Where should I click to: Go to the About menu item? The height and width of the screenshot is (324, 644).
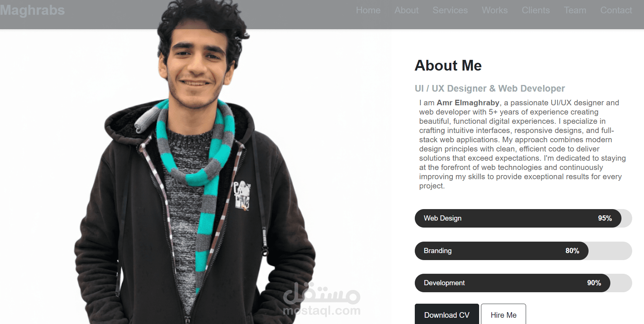pos(406,10)
